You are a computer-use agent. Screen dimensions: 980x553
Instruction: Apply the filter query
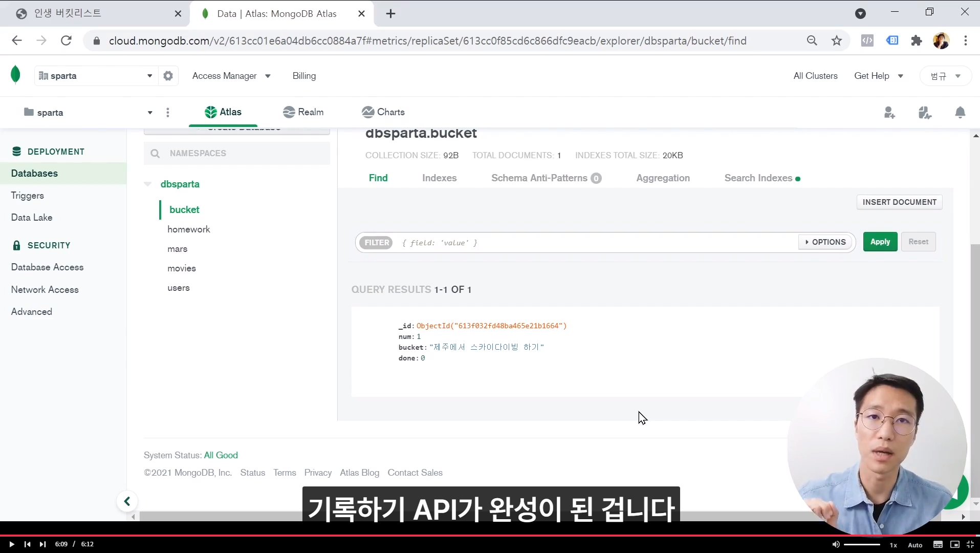click(x=880, y=242)
